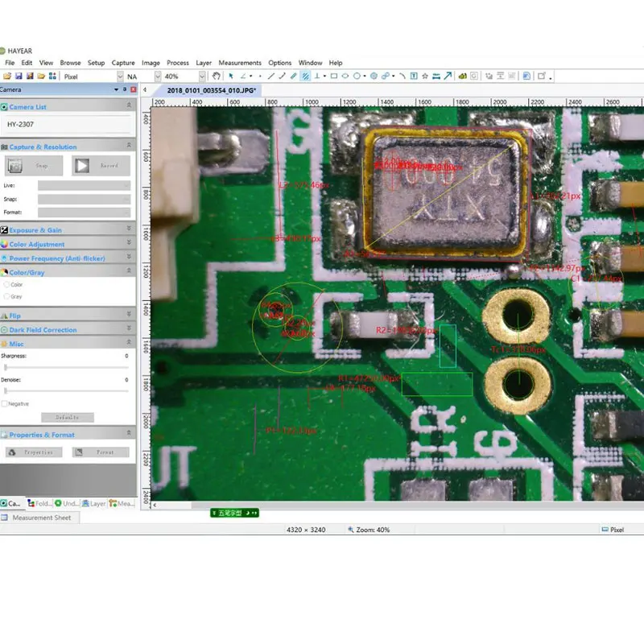Open the Measurements menu
This screenshot has height=644, width=644.
click(240, 63)
